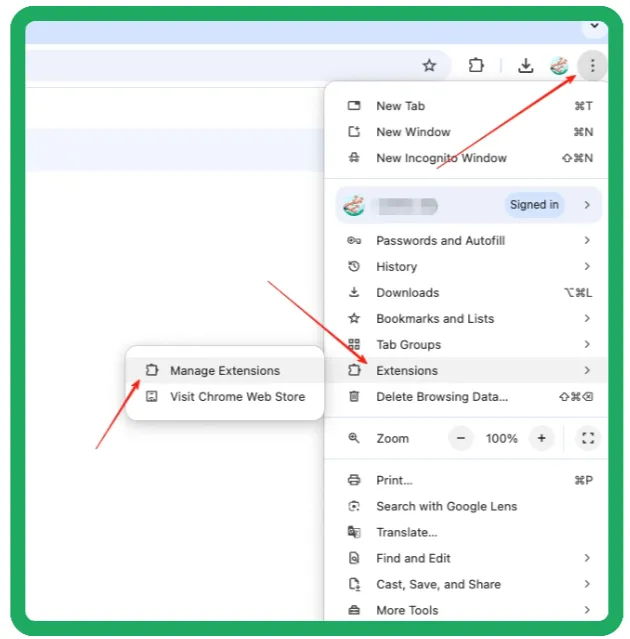The height and width of the screenshot is (639, 630).
Task: Open the Print menu option
Action: (394, 480)
